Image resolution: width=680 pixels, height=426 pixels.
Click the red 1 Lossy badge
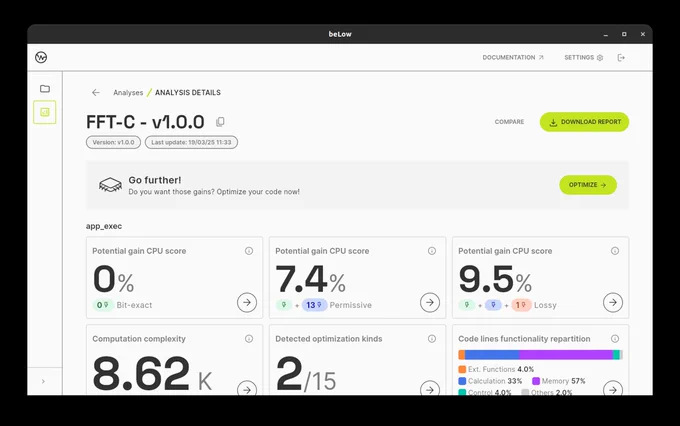(521, 305)
